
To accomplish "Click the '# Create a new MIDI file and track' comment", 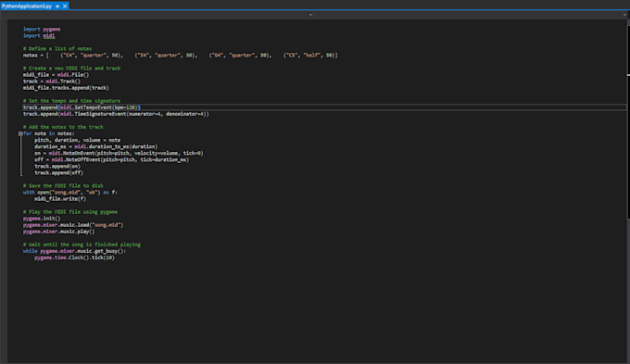I will 71,69.
